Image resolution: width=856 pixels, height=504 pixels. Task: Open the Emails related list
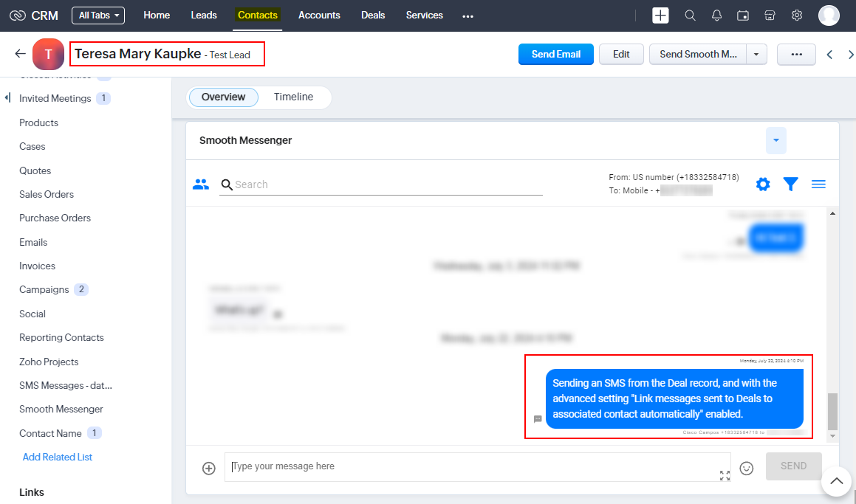(33, 242)
